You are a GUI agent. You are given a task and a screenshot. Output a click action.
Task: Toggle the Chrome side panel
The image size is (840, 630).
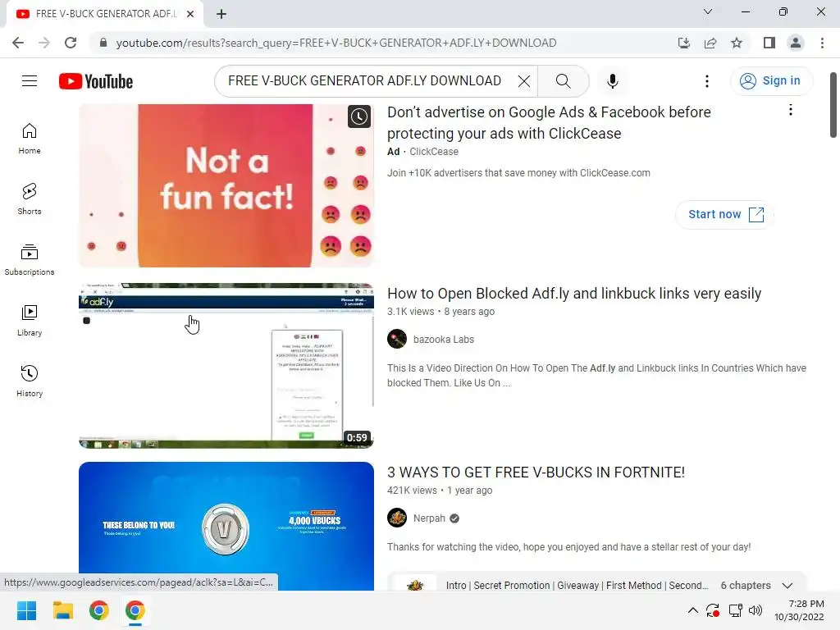[x=769, y=43]
